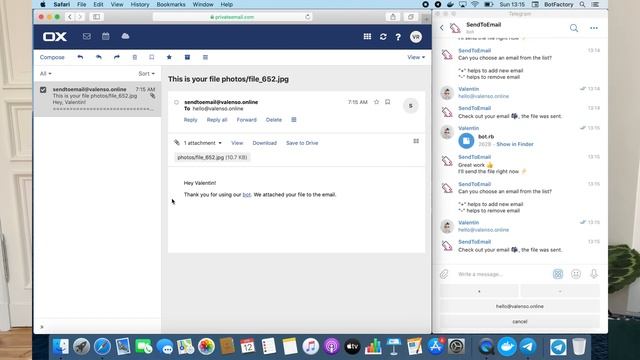
Task: Open the OX app launcher grid
Action: pyautogui.click(x=367, y=37)
